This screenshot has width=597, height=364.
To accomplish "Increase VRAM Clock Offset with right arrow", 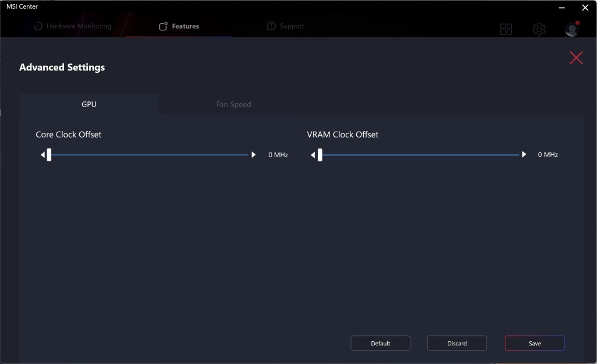I will [x=524, y=154].
